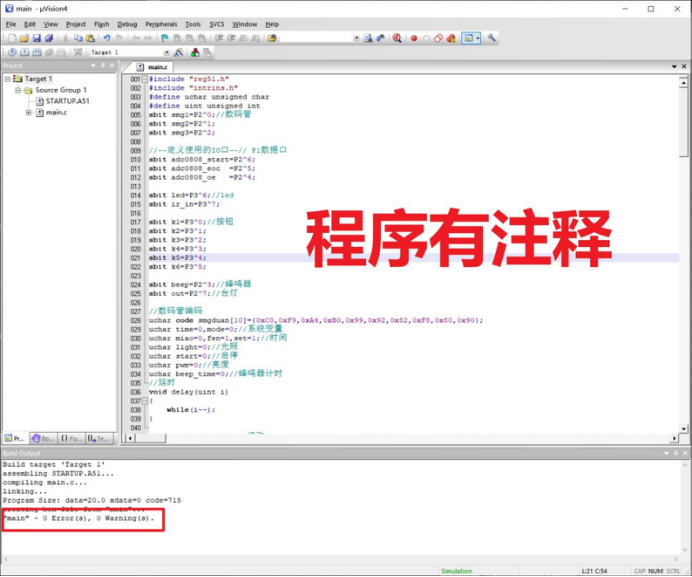692x577 pixels.
Task: Create a new file with the New icon
Action: coord(12,38)
